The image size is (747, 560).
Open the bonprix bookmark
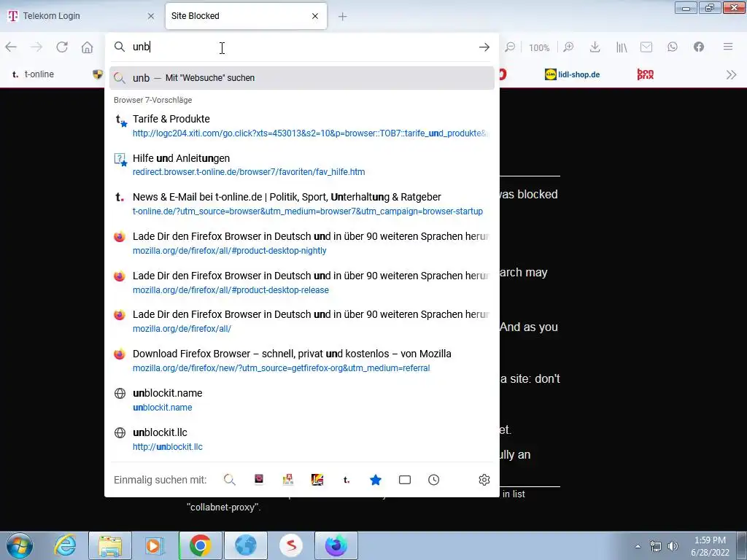pyautogui.click(x=645, y=74)
